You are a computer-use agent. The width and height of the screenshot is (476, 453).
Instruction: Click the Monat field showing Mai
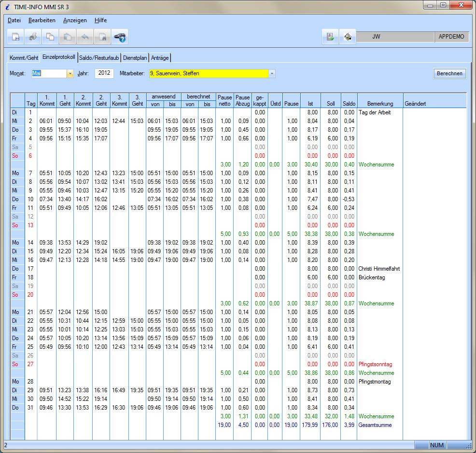pos(49,73)
